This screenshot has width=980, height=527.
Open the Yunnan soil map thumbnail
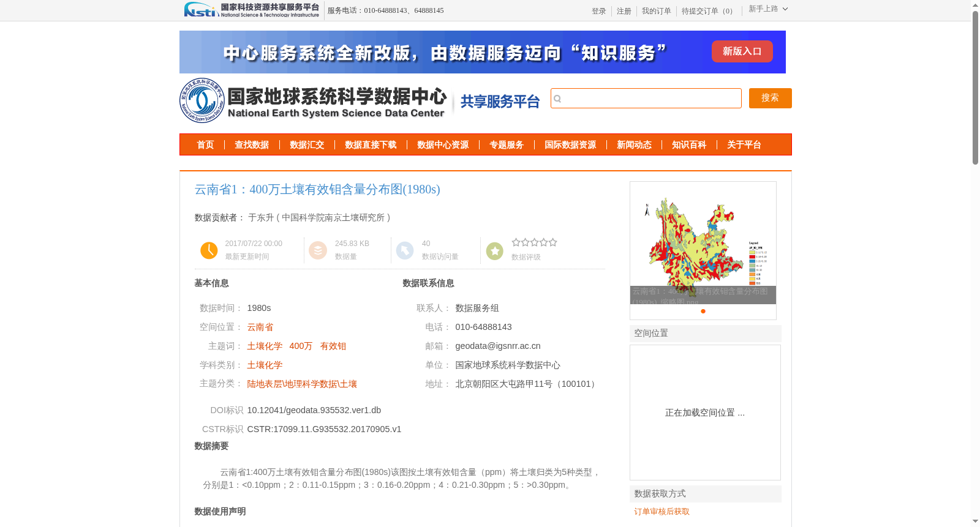703,243
